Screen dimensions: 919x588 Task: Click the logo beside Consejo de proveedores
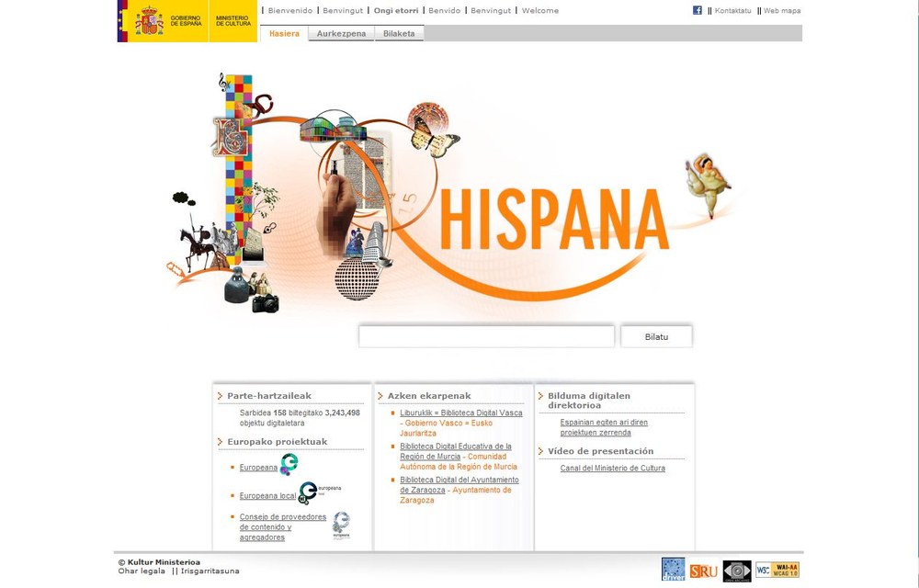coord(341,526)
